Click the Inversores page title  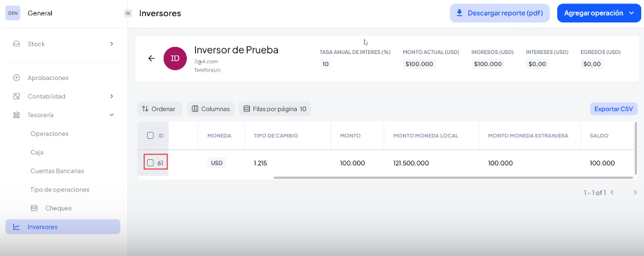[x=160, y=13]
